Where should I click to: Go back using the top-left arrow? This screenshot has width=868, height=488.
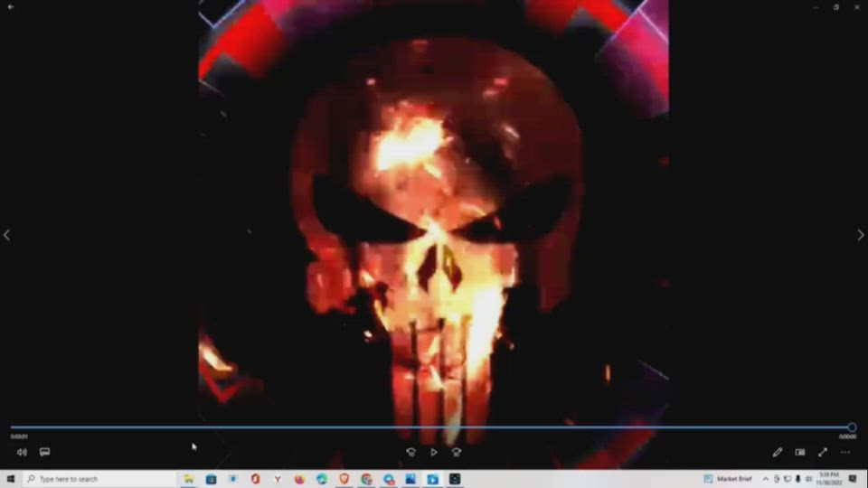point(10,7)
